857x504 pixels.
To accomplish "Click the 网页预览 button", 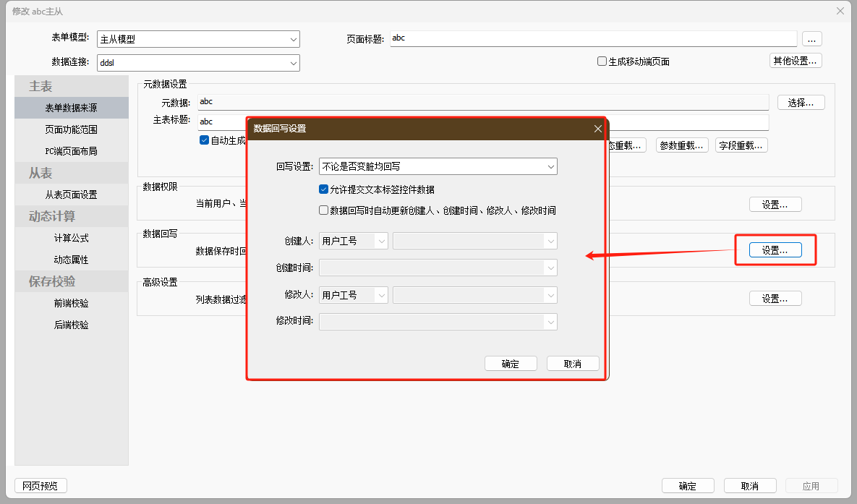I will [x=40, y=486].
